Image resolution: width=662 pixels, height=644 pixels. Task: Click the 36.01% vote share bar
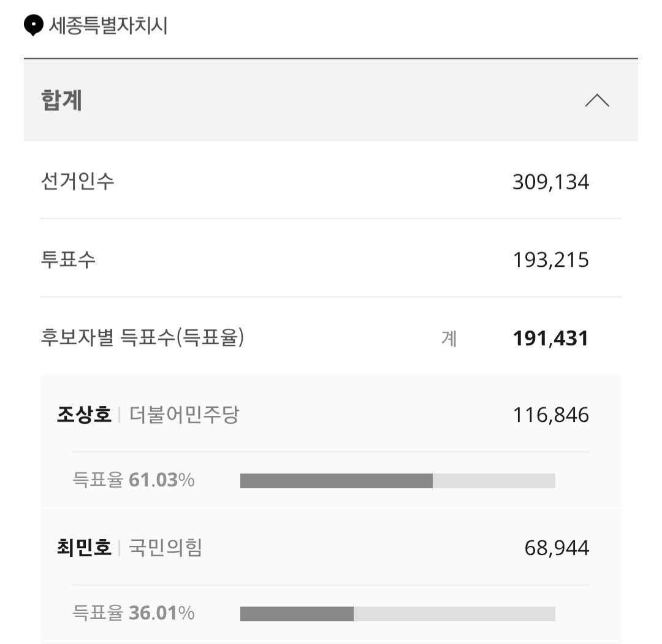(x=398, y=614)
